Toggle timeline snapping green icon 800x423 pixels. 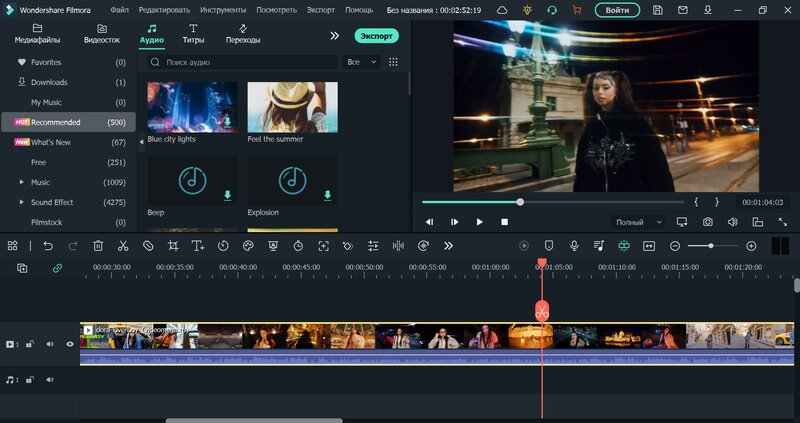point(624,246)
